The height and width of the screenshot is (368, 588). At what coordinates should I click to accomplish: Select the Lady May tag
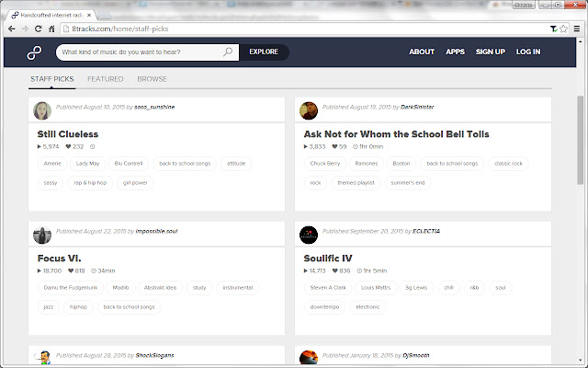point(88,164)
